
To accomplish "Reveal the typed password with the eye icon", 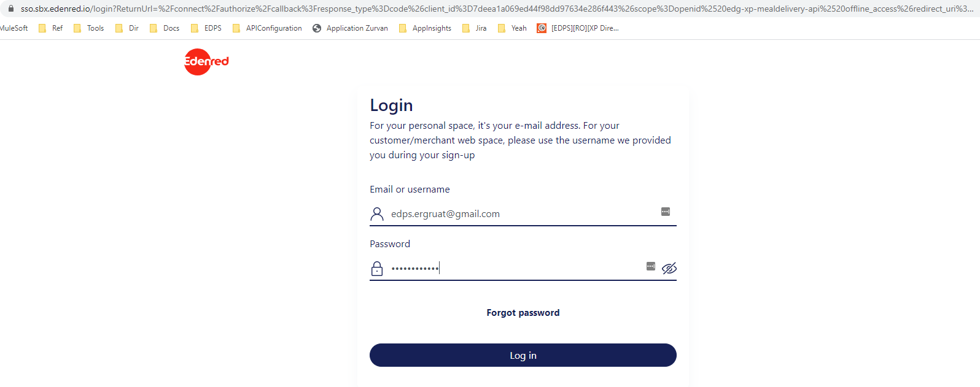I will point(669,268).
